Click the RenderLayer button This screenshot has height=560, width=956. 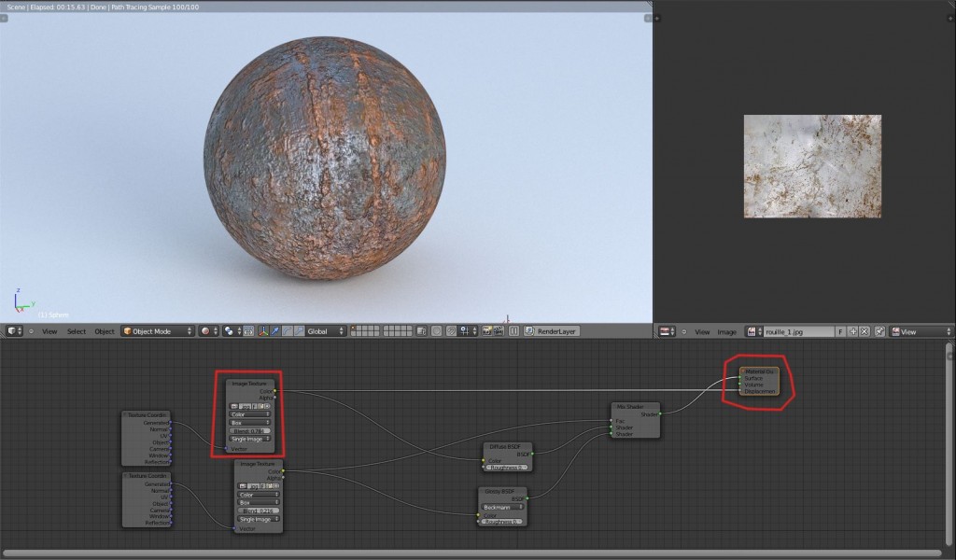pos(555,331)
